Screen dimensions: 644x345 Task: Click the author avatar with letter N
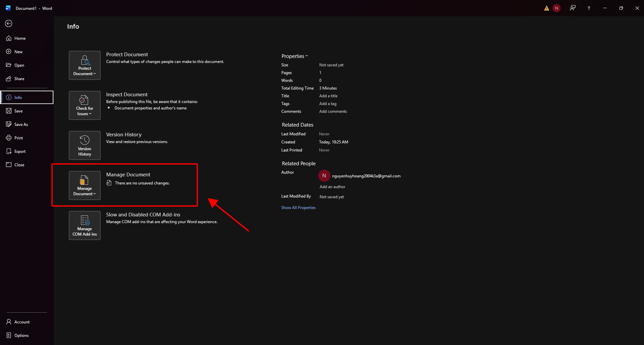[x=324, y=176]
